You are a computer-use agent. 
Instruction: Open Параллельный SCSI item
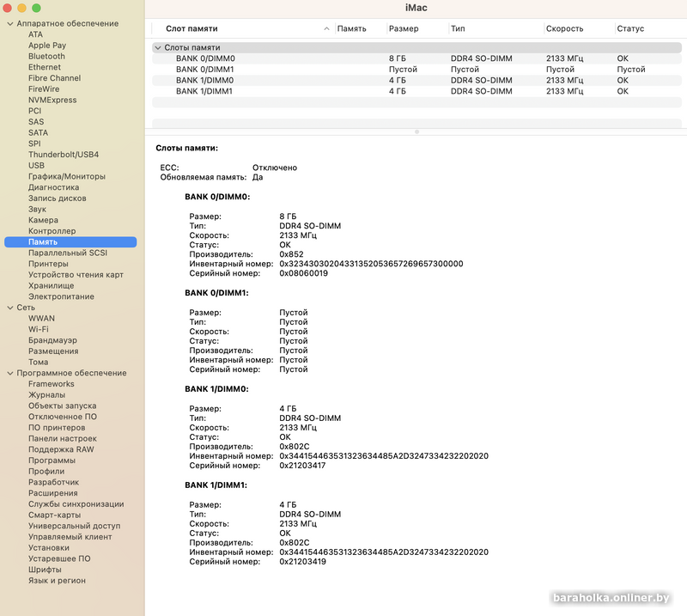pyautogui.click(x=68, y=253)
